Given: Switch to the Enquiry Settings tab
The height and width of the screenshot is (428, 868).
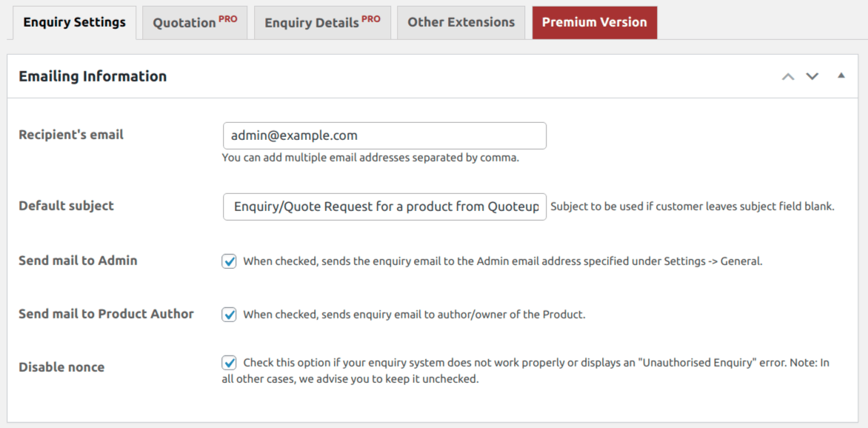Looking at the screenshot, I should point(74,22).
